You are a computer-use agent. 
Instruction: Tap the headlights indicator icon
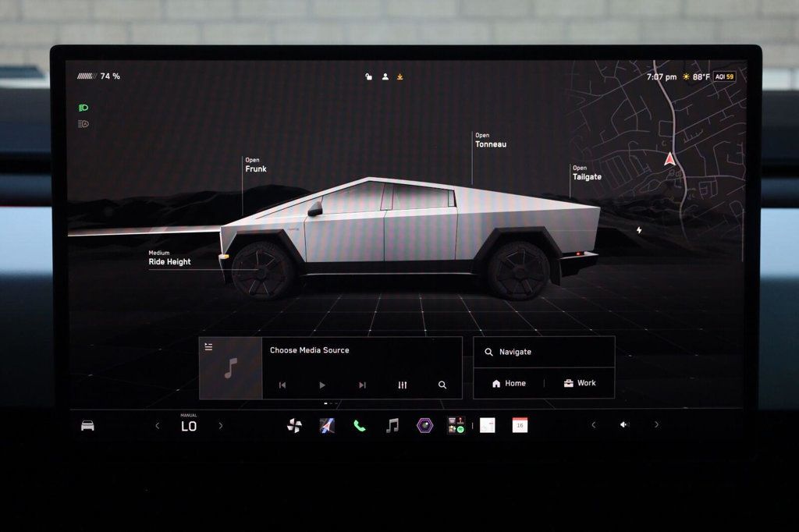click(x=83, y=108)
